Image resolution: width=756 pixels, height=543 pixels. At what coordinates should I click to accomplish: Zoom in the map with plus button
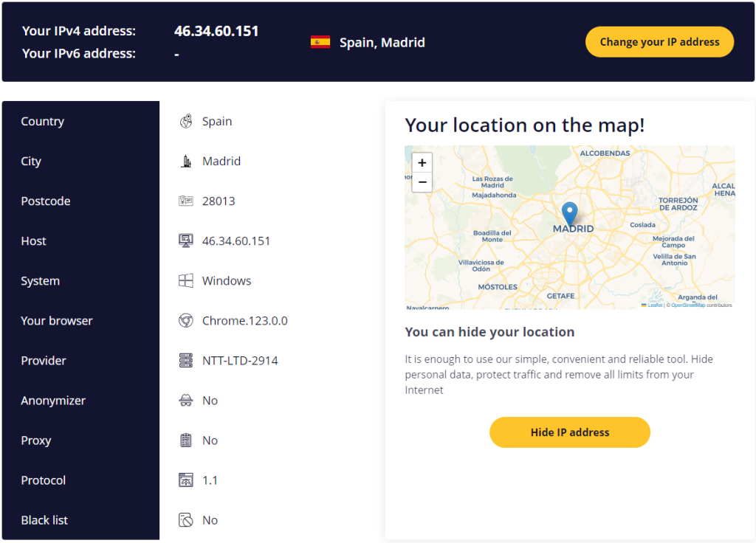pos(422,163)
